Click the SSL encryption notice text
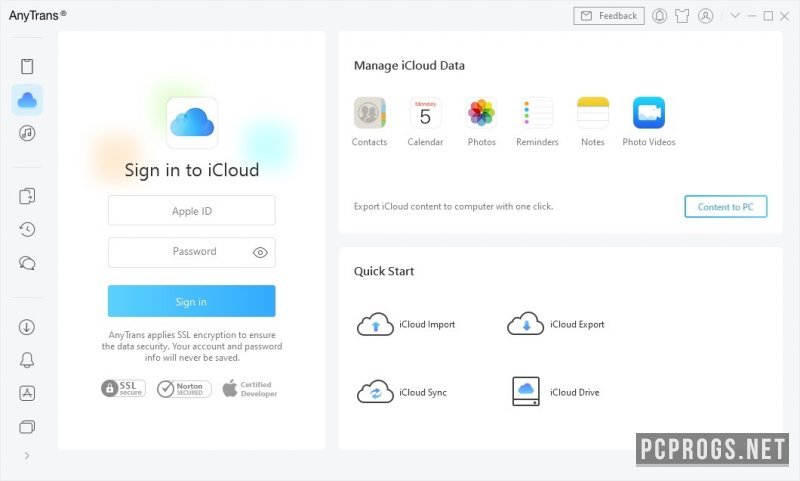Viewport: 800px width, 481px height. click(192, 346)
